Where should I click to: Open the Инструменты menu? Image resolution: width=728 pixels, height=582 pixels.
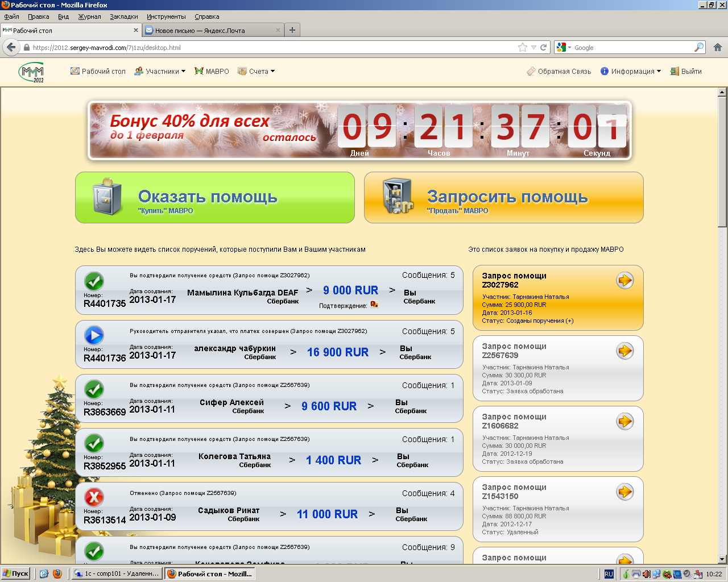point(166,16)
